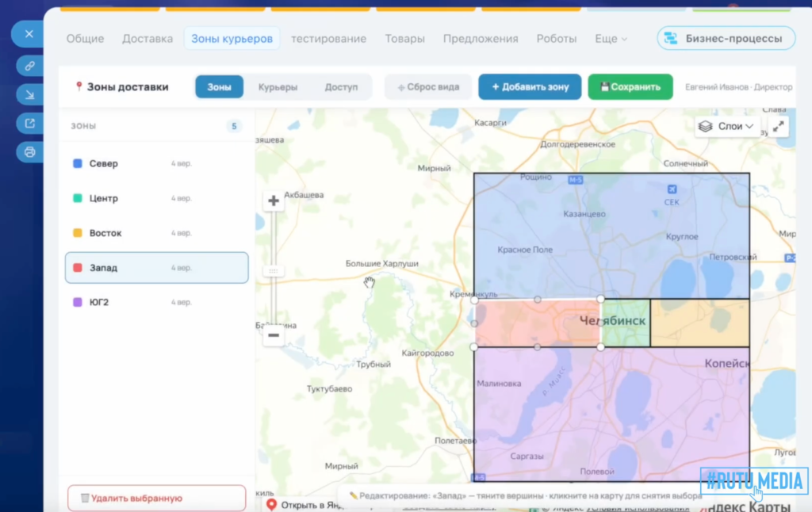Click the blue Север zone color swatch
This screenshot has height=512, width=812.
pyautogui.click(x=78, y=163)
